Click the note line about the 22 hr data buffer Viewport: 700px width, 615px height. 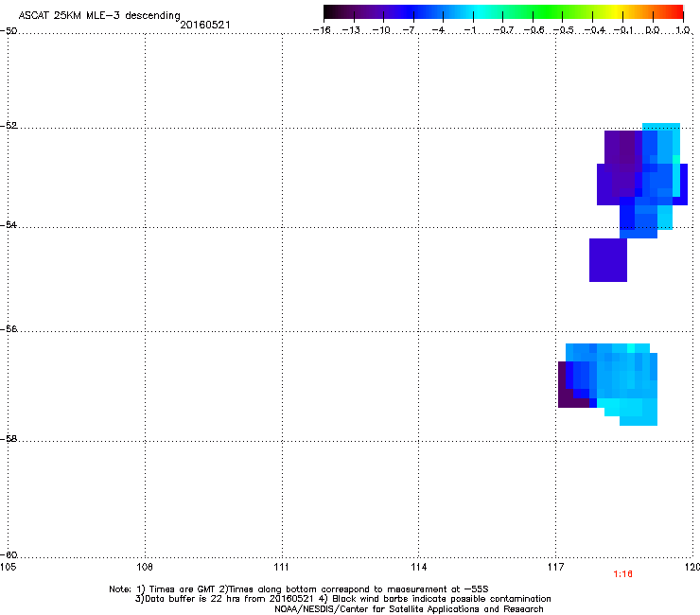(342, 599)
